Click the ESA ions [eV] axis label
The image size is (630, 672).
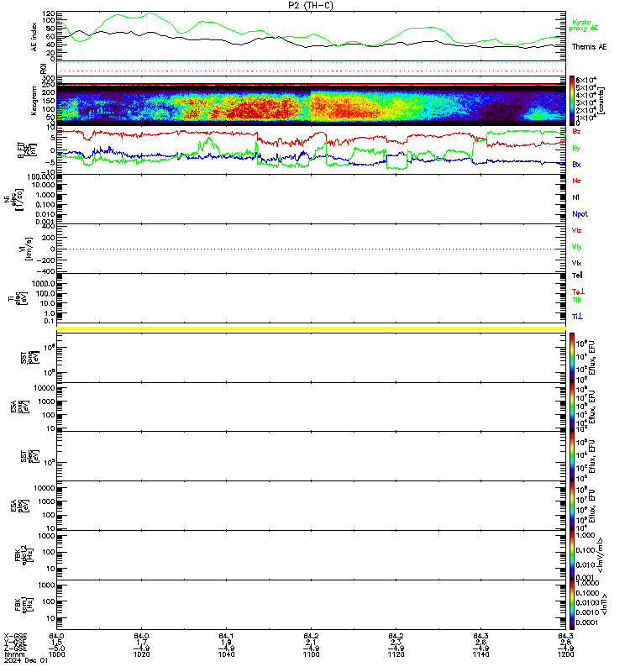[19, 407]
